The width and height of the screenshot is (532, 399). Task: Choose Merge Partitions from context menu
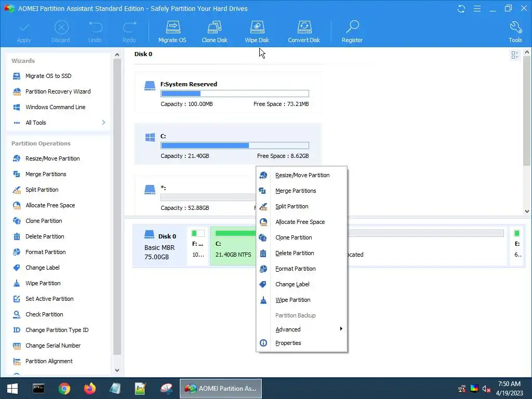301,191
